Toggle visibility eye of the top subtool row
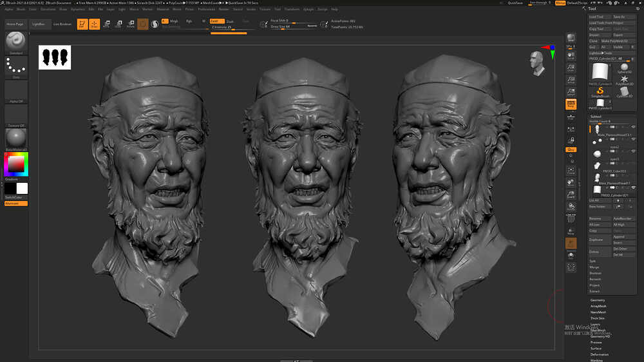Image resolution: width=644 pixels, height=362 pixels. click(x=633, y=128)
